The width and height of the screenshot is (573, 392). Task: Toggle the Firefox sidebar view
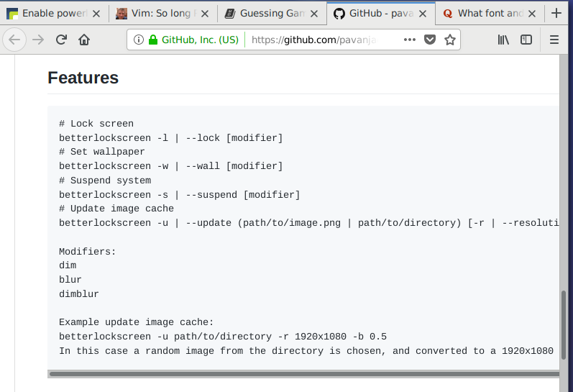click(526, 40)
